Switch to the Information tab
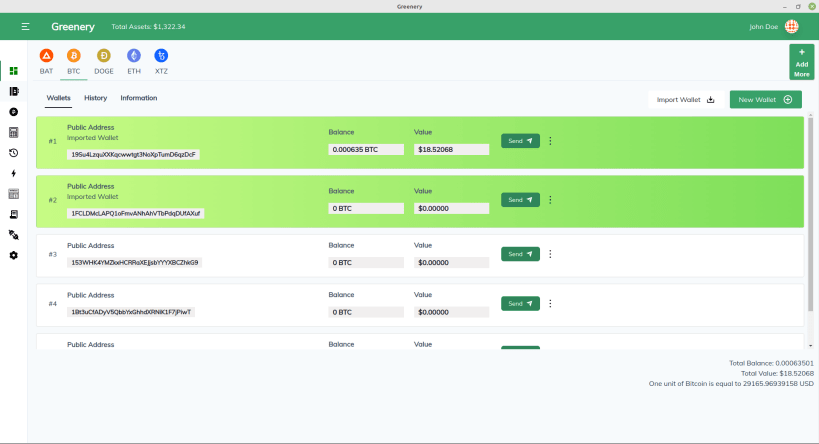Screen dimensions: 819x444 tap(138, 98)
